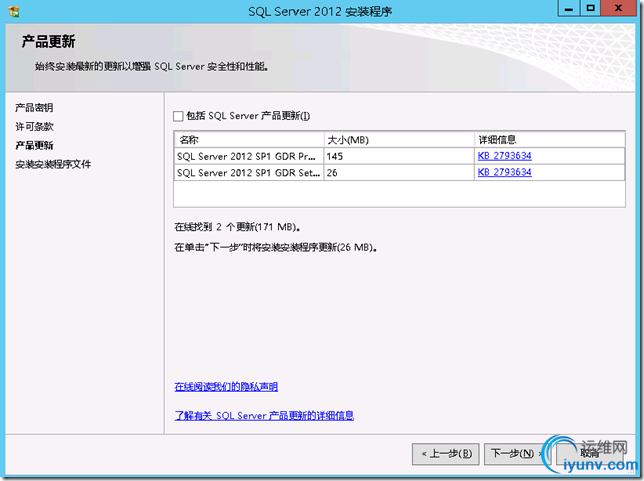Select the SQL Server 2012 SP1 GDR Pr... row
644x481 pixels.
click(399, 156)
